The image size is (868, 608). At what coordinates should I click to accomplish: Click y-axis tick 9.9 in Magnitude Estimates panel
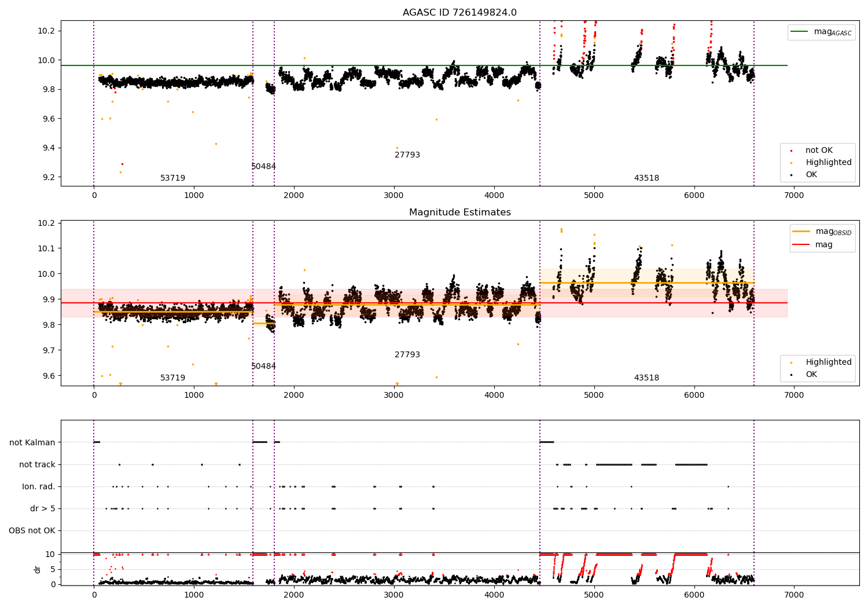(49, 299)
